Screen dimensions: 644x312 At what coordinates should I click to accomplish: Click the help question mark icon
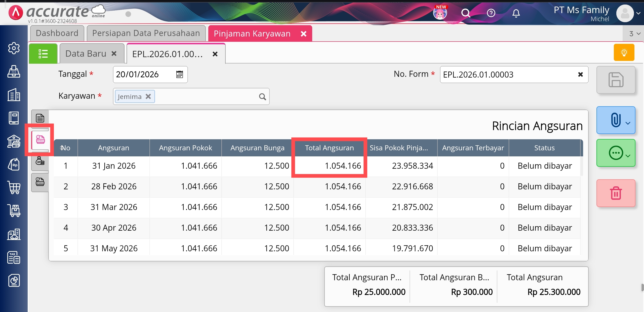click(491, 13)
